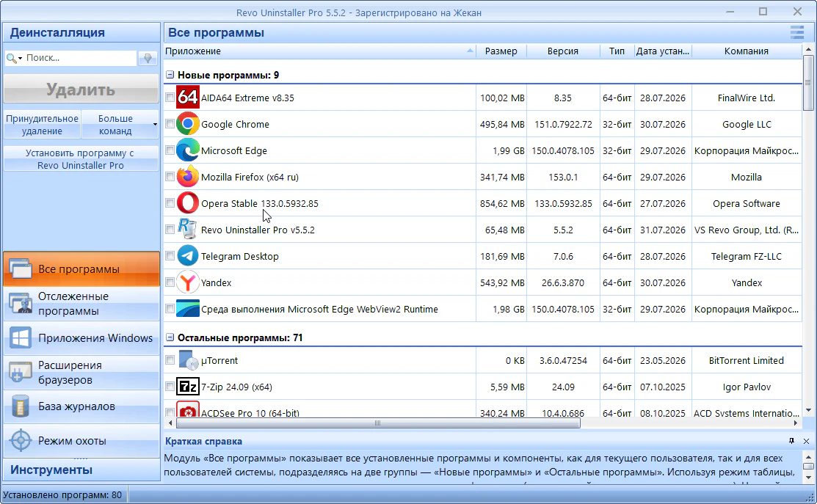Collapse the Новые программы group

coord(170,74)
